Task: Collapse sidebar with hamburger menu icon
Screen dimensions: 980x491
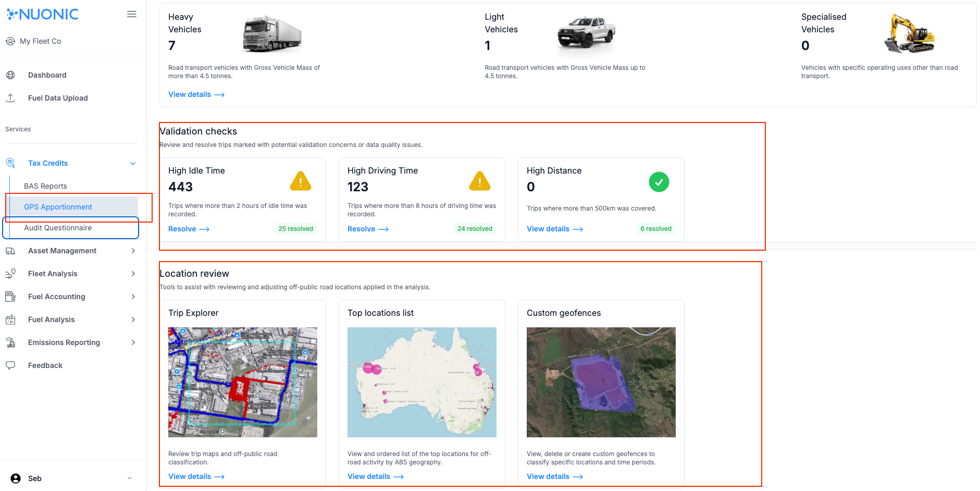Action: point(132,14)
